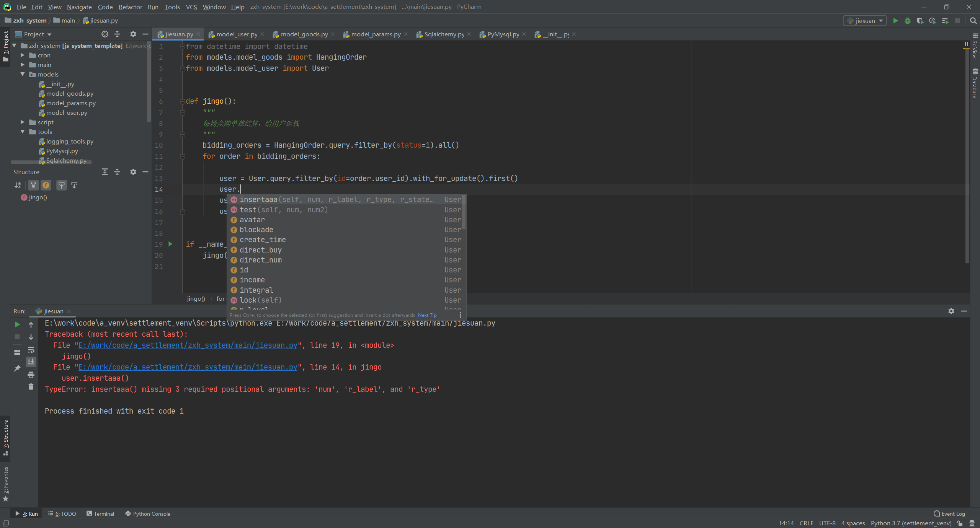Viewport: 980px width, 528px height.
Task: Toggle show fields filter in Structure panel
Action: click(x=46, y=185)
